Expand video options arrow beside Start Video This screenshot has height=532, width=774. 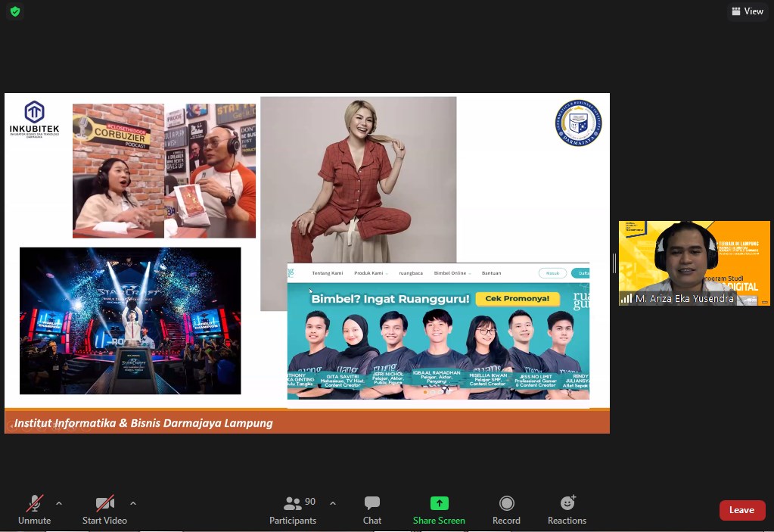pyautogui.click(x=133, y=503)
